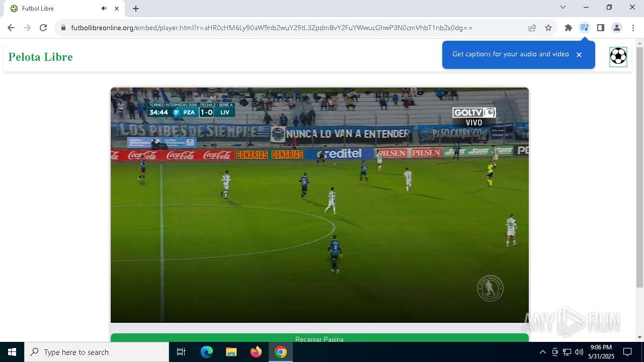
Task: Open the notification center icon
Action: pyautogui.click(x=627, y=352)
